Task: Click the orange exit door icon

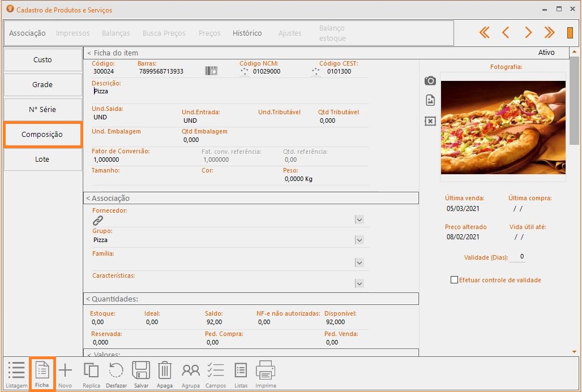Action: pos(570,33)
